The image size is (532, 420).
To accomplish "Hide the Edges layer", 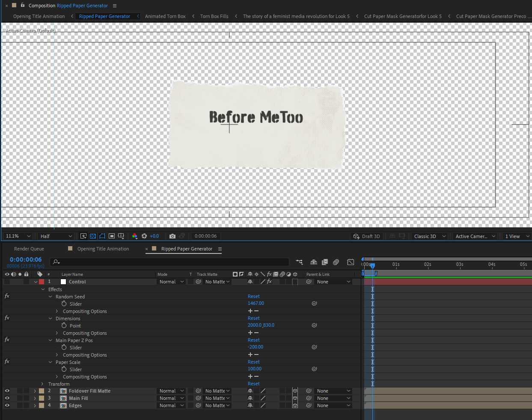I will [6, 405].
